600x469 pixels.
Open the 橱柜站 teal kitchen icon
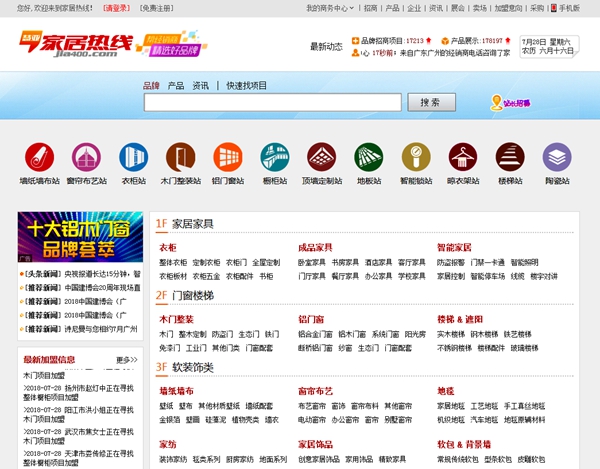(275, 157)
